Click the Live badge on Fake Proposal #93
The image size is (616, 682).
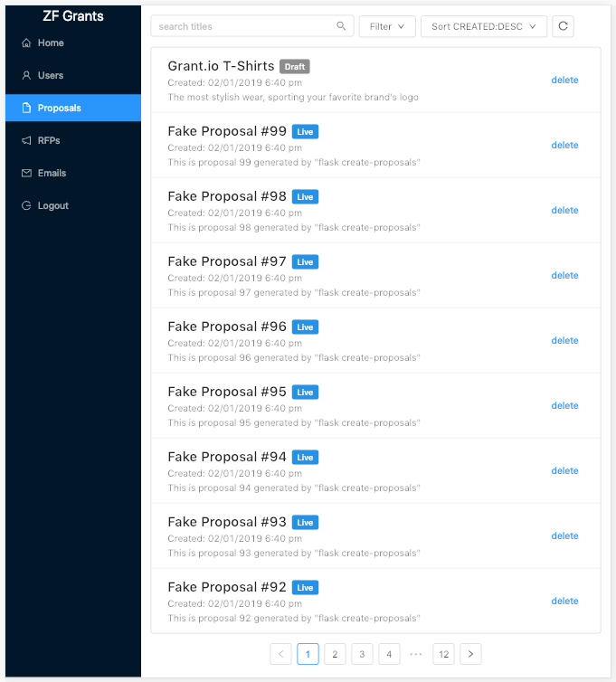[305, 523]
